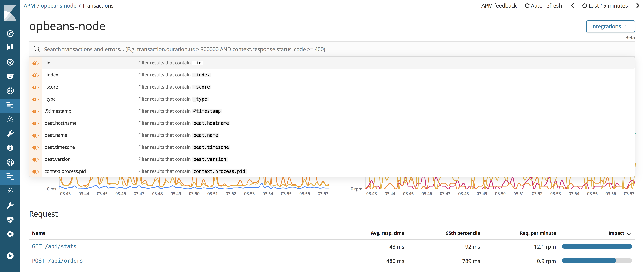644x272 pixels.
Task: Navigate to the APM breadcrumb
Action: 30,5
